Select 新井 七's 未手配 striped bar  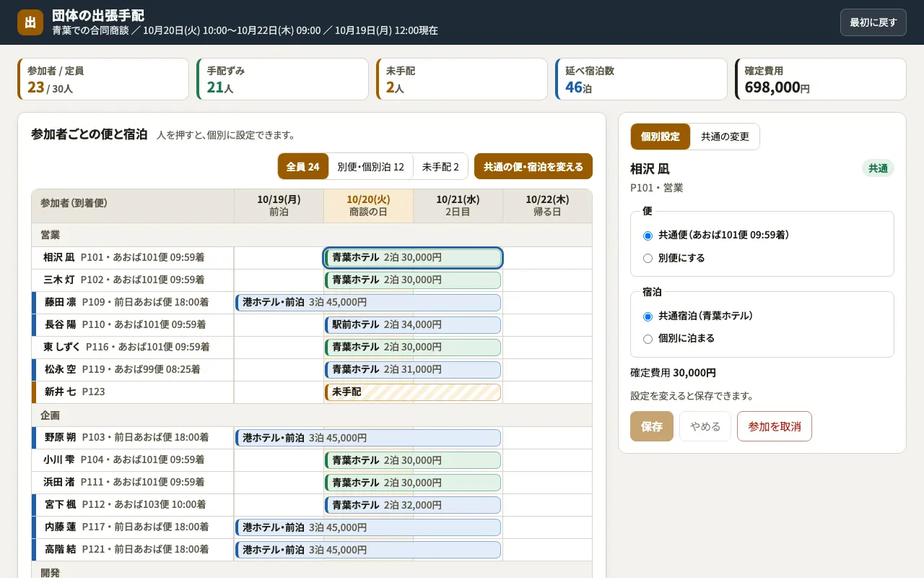coord(413,392)
